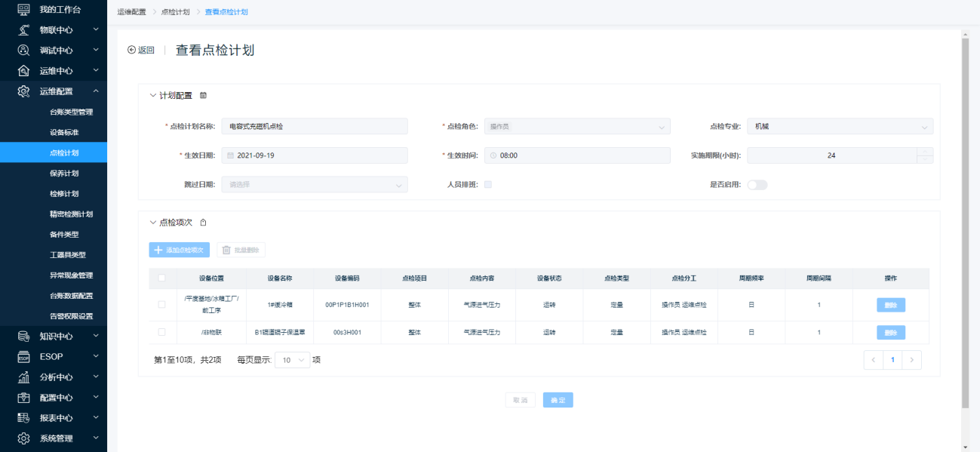Check the row checkbox for 00s3H001
980x452 pixels.
[x=161, y=332]
